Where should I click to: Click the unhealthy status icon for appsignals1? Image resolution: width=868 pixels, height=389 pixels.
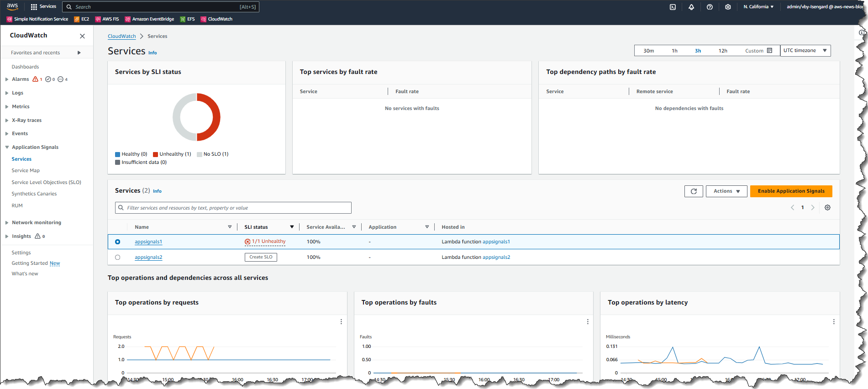coord(247,242)
